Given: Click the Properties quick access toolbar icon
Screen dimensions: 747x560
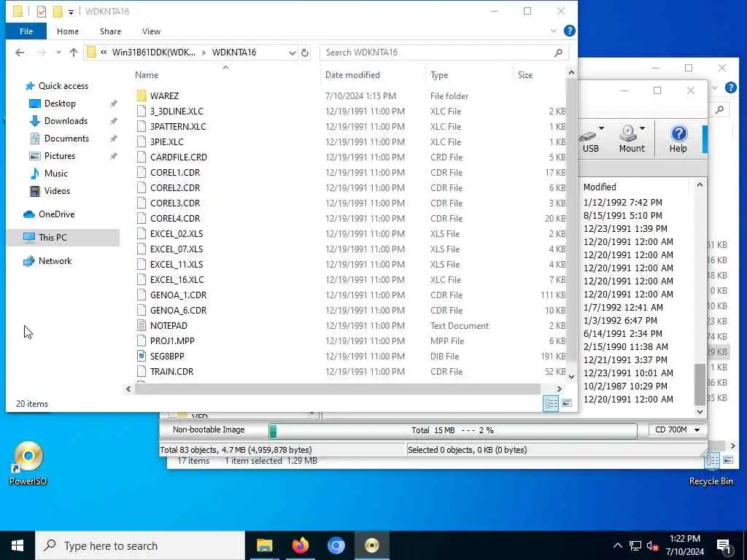Looking at the screenshot, I should 42,12.
